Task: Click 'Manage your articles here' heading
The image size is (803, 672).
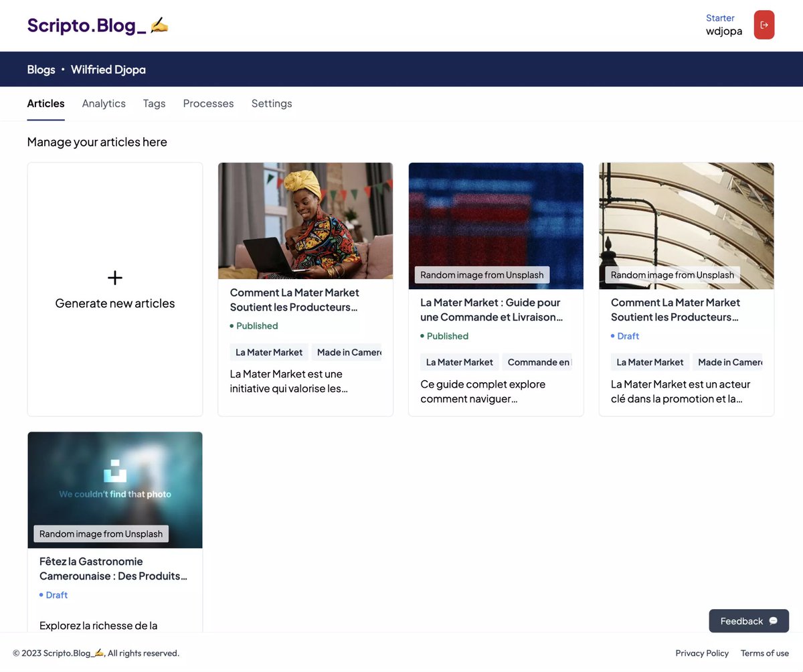Action: point(97,142)
